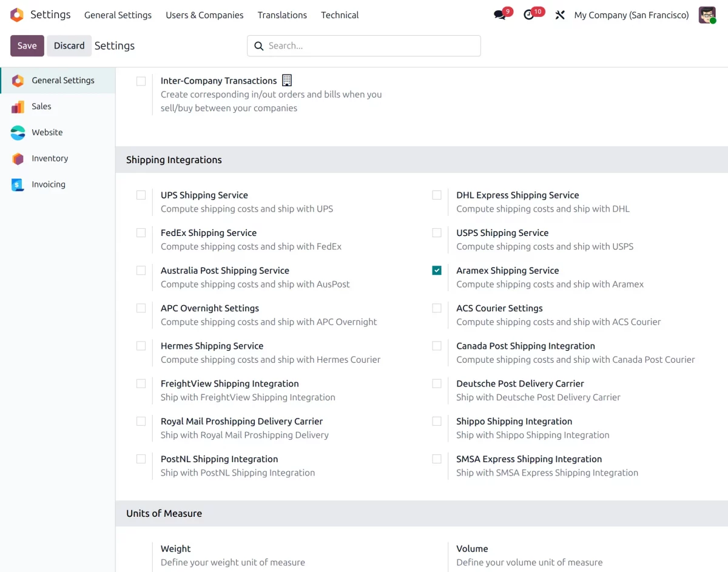Image resolution: width=728 pixels, height=572 pixels.
Task: Enable Royal Mail Proshipping Delivery checkbox
Action: [141, 421]
